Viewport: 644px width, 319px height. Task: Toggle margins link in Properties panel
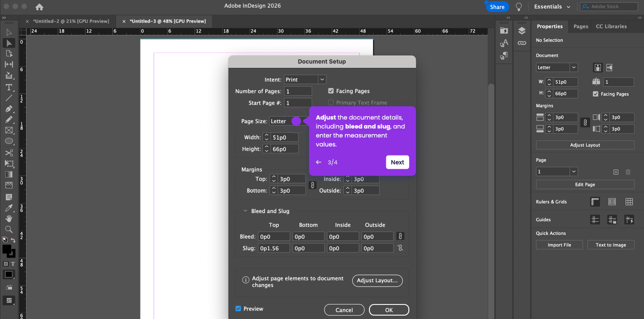coord(585,123)
